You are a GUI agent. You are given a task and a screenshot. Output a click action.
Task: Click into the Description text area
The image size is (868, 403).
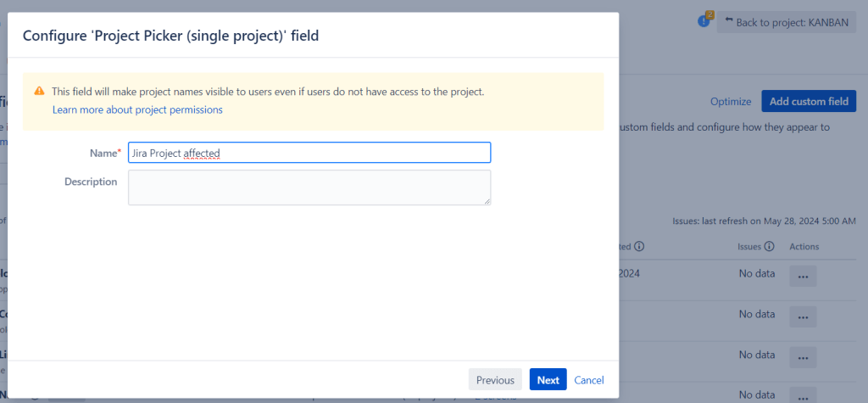point(309,187)
